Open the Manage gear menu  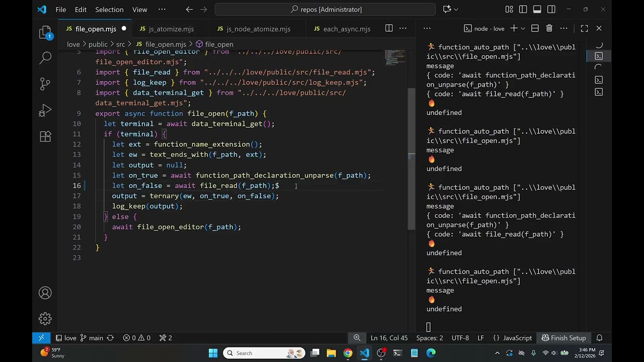point(45,319)
